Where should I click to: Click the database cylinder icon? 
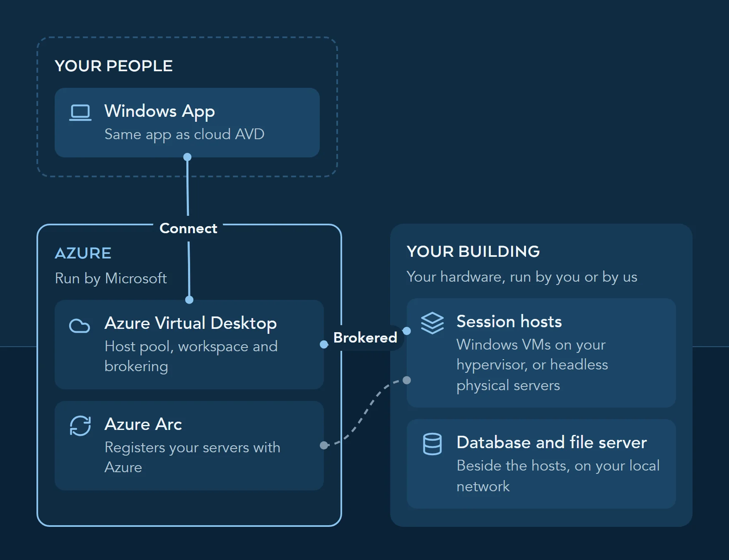click(432, 444)
